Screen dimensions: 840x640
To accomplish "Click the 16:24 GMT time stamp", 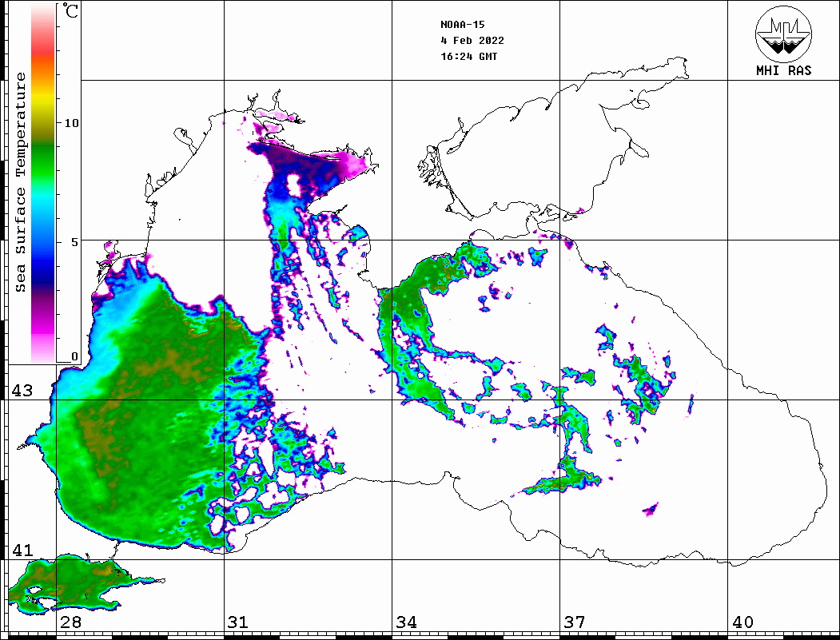I will click(469, 57).
